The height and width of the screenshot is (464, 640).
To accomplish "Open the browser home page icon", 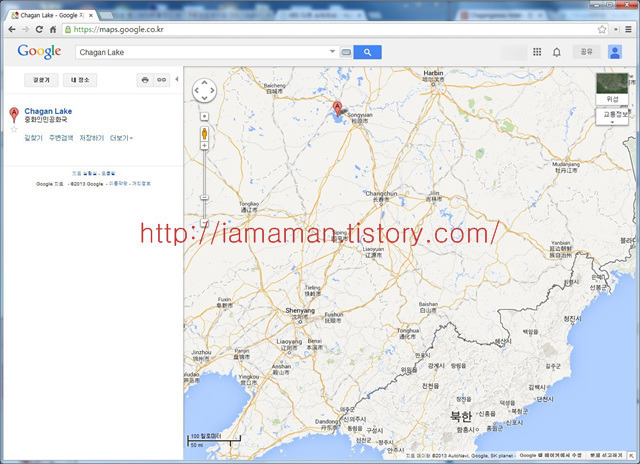I will 53,29.
